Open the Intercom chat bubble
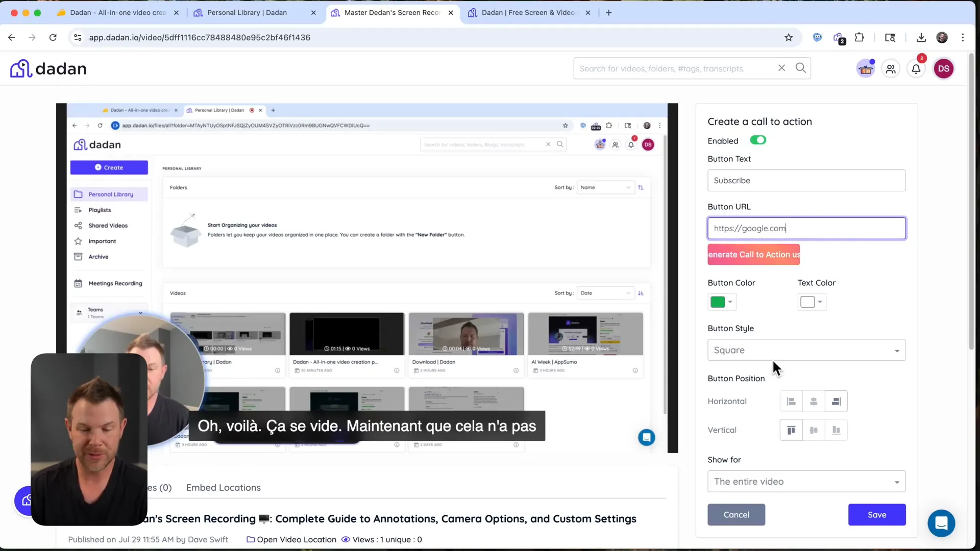Viewport: 980px width, 551px height. (x=941, y=523)
